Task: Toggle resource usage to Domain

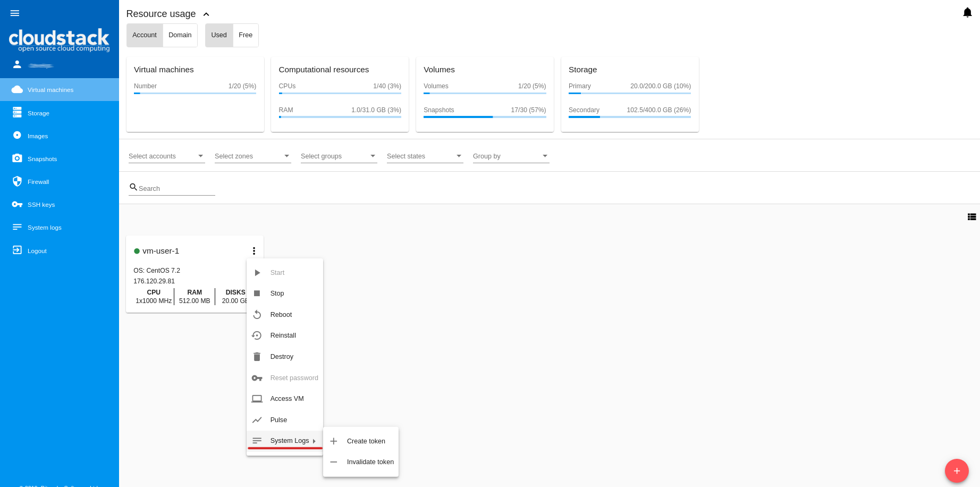Action: pyautogui.click(x=180, y=35)
